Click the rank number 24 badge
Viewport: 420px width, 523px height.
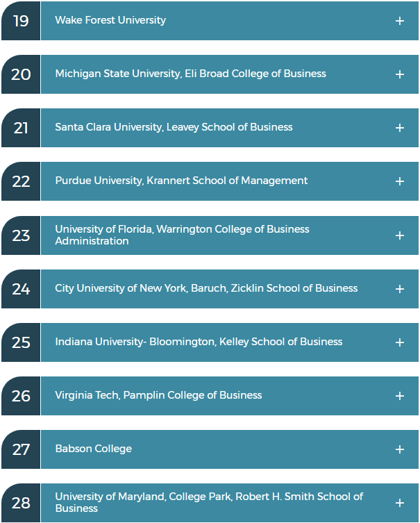click(x=21, y=289)
